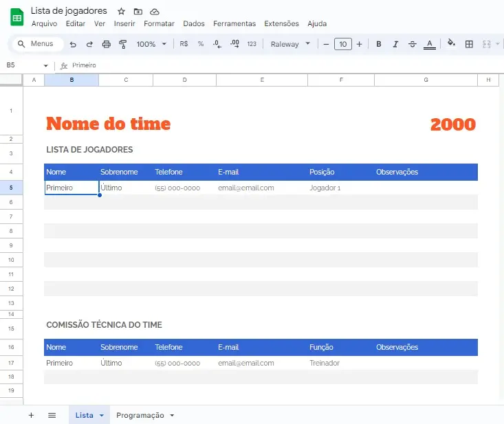Click the 2000 year cell
Viewport: 504px width, 424px height.
(x=453, y=124)
